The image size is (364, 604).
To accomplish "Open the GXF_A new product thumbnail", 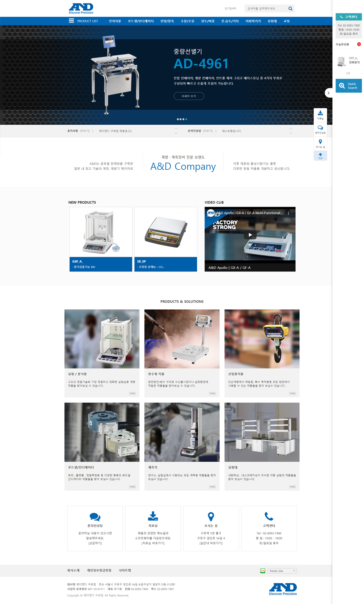I will [101, 232].
